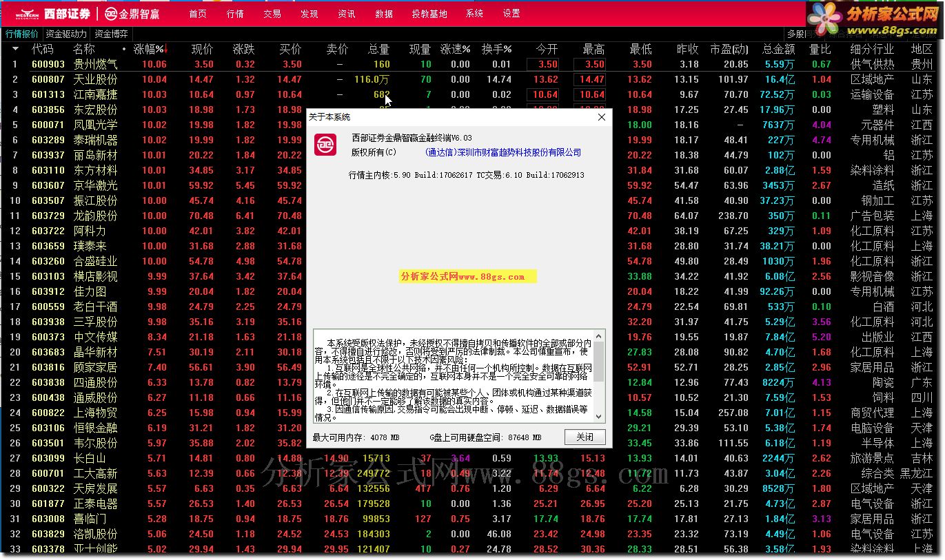Sort by the 换手% column header
Viewport: 945px width, 560px height.
coord(497,49)
